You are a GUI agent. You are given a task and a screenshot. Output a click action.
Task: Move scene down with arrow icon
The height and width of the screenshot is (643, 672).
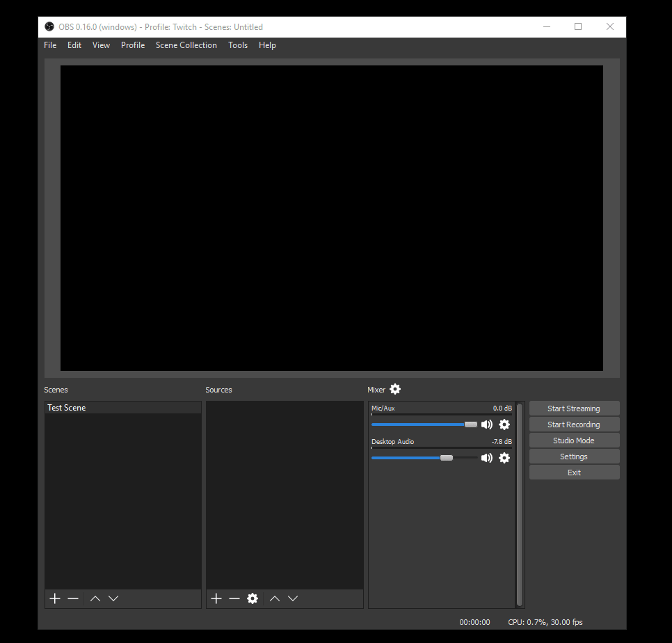113,598
